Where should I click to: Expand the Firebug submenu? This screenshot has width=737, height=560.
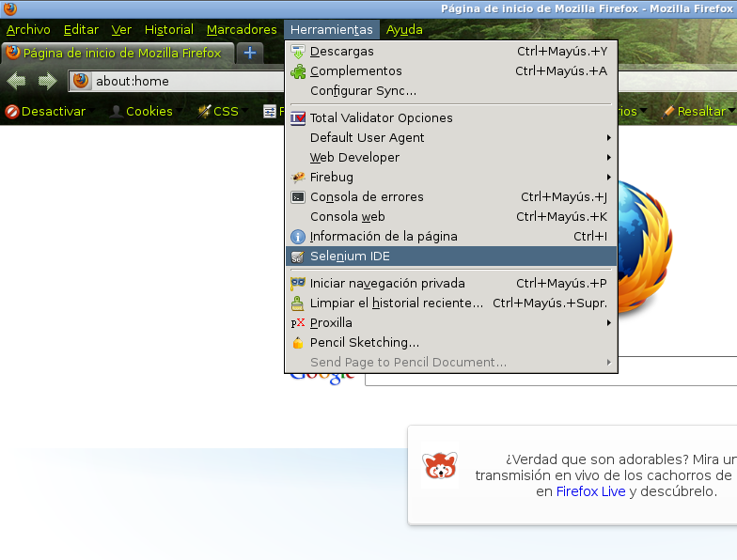tap(451, 177)
